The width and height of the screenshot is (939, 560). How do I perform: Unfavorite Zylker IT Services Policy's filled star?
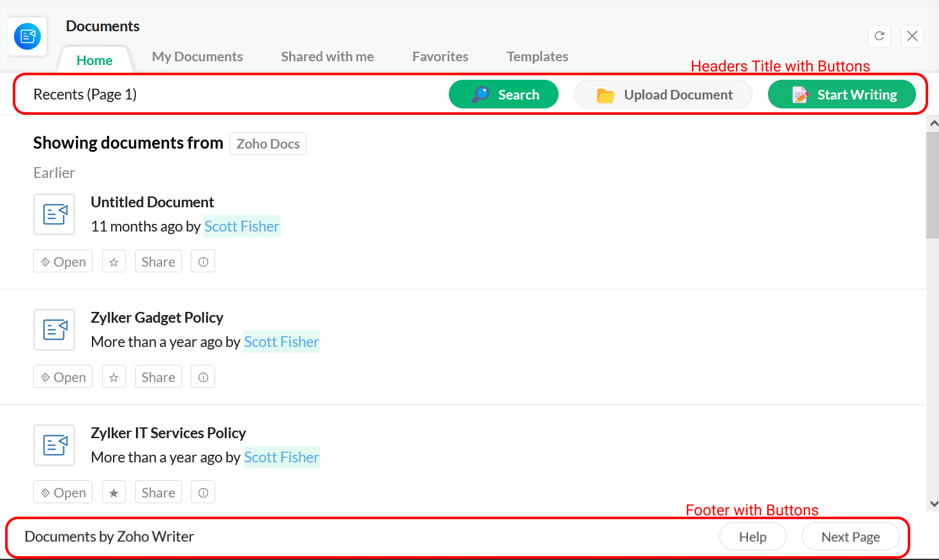pos(114,492)
